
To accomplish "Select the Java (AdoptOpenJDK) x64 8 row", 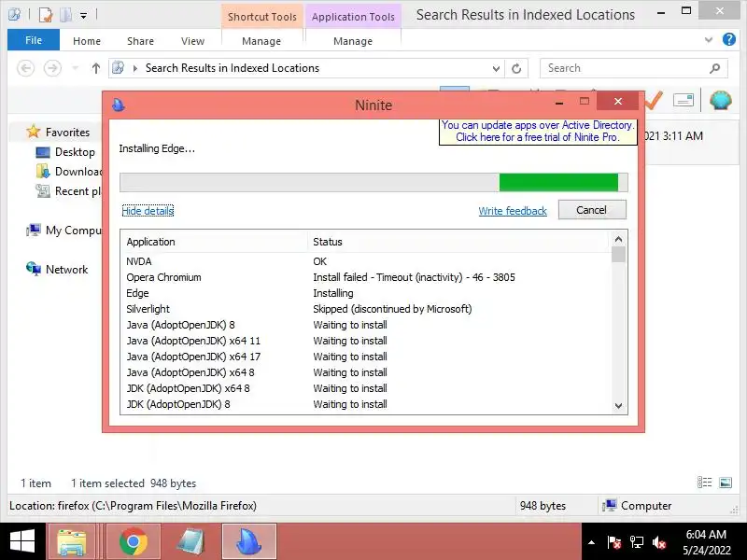I will 365,372.
